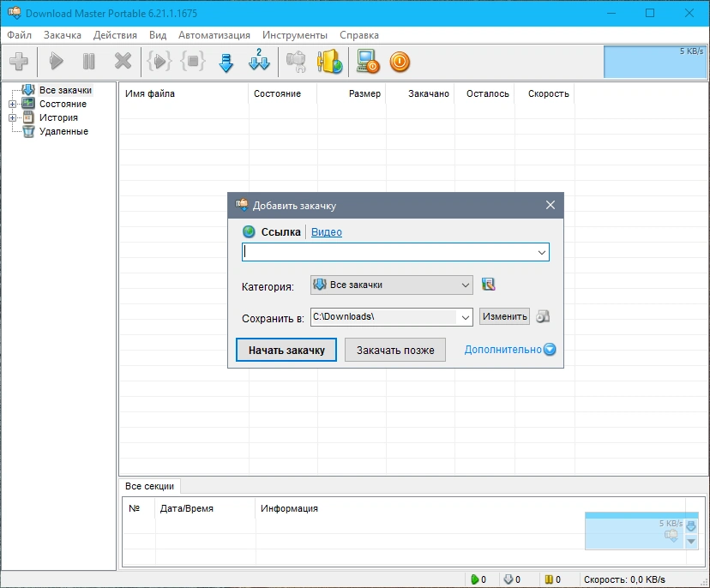Image resolution: width=710 pixels, height=588 pixels.
Task: Click the yellow paused downloads status icon
Action: coord(549,579)
